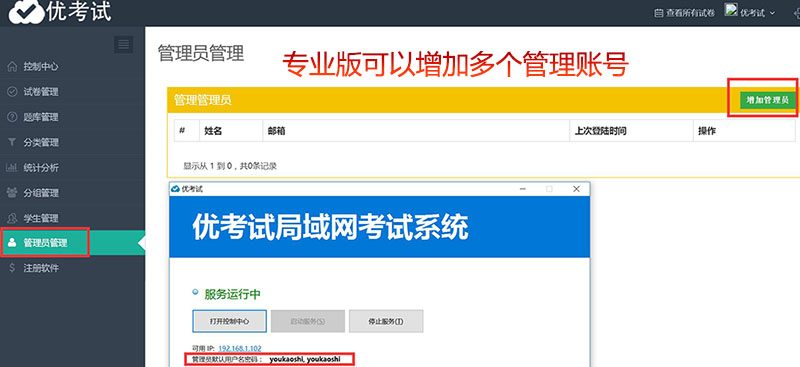Click the check-circle icon for 试卷管理

(13, 92)
